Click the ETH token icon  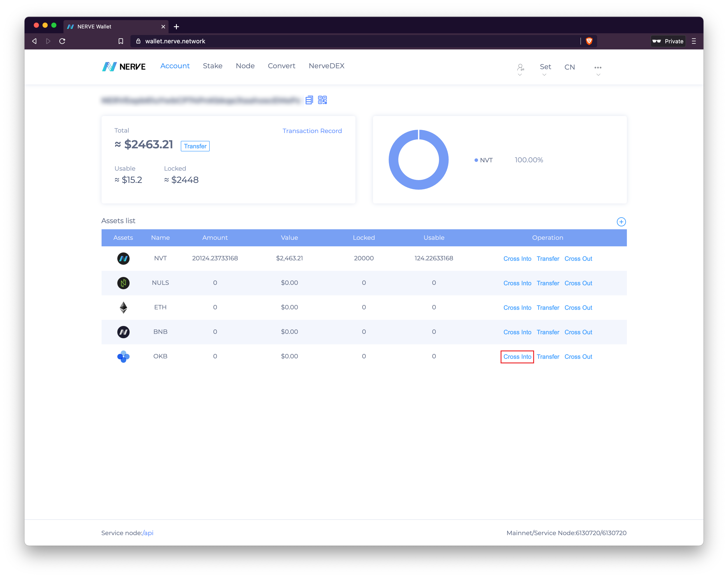coord(123,307)
